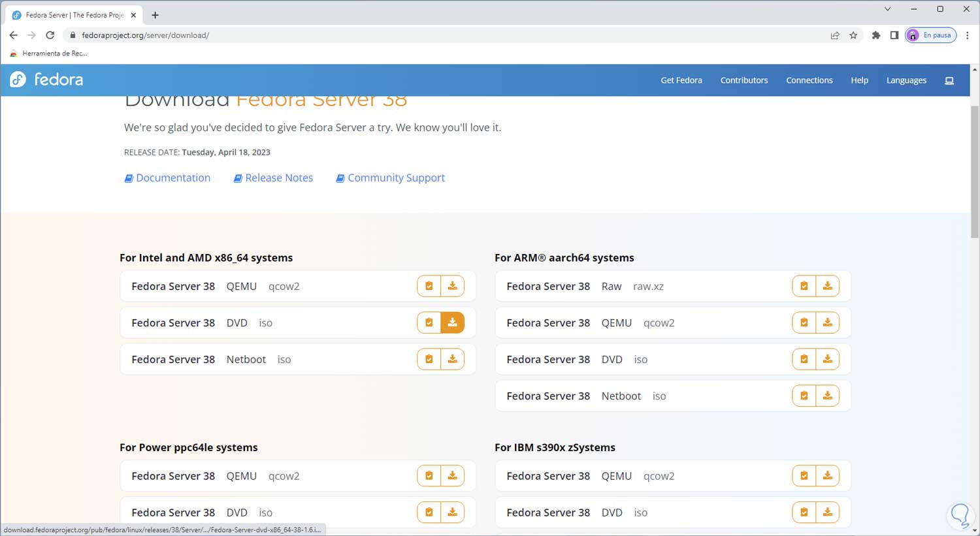Go back to the previous page
The height and width of the screenshot is (536, 980).
[13, 35]
